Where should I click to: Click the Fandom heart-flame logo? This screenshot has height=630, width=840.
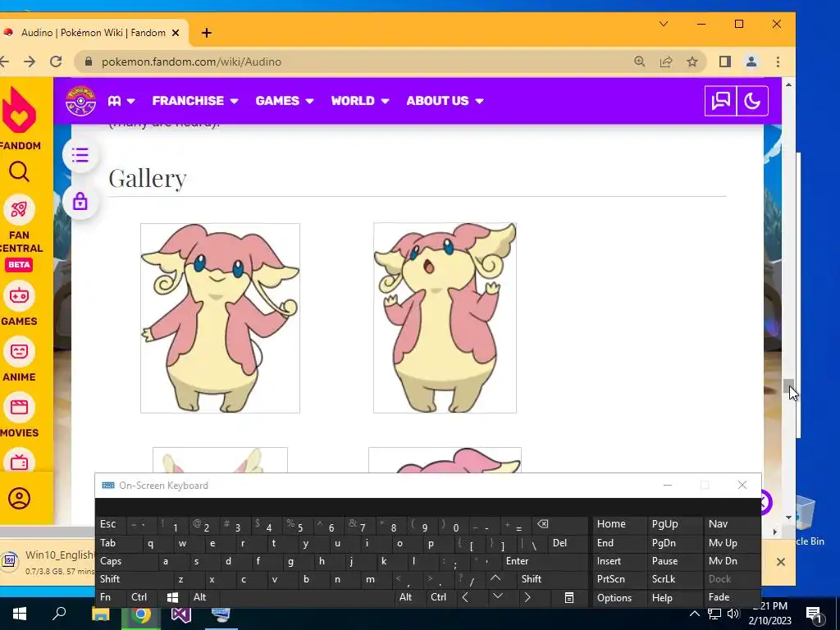(20, 110)
